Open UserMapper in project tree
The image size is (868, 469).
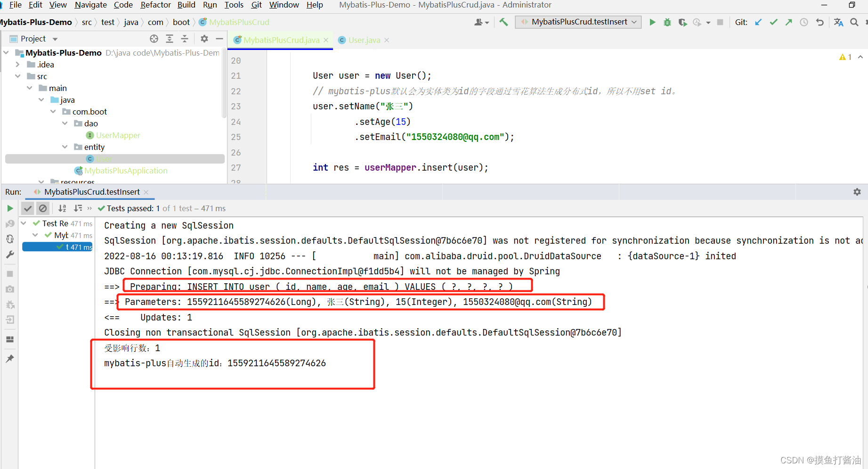coord(118,135)
